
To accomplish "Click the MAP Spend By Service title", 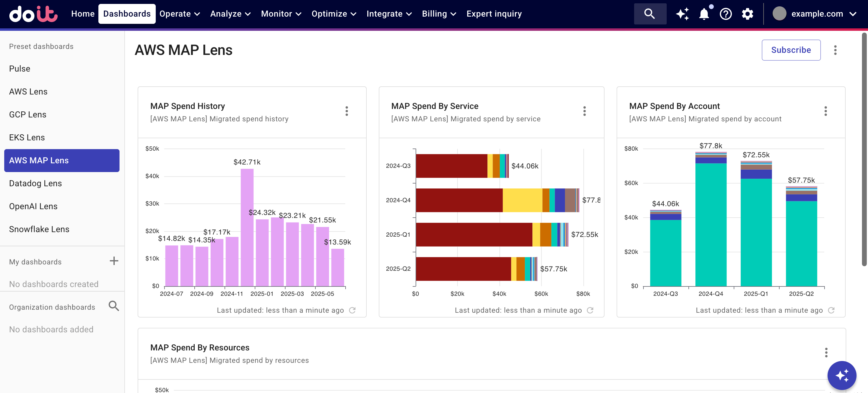I will coord(435,106).
